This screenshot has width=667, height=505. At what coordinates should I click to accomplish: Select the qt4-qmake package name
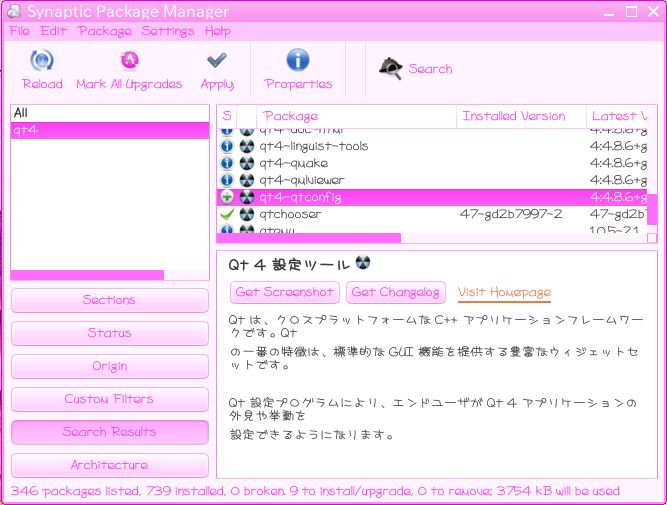coord(294,163)
